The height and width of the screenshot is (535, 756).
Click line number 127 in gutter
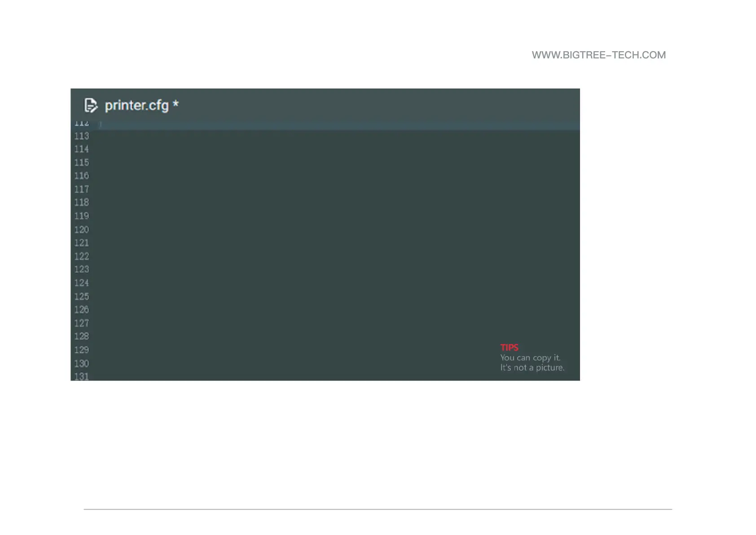(82, 323)
